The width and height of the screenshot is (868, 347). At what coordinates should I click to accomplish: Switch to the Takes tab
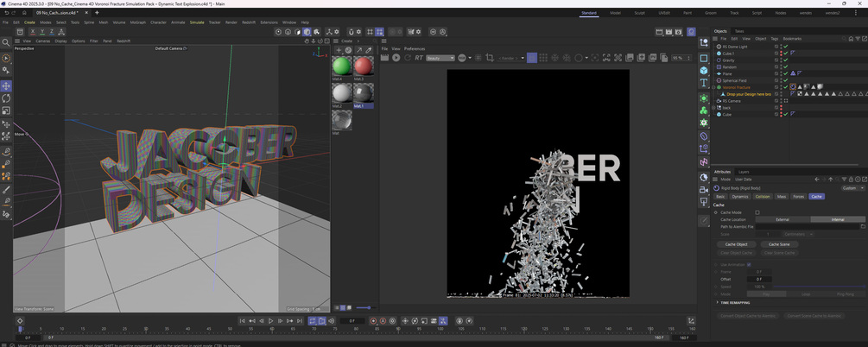pos(739,31)
